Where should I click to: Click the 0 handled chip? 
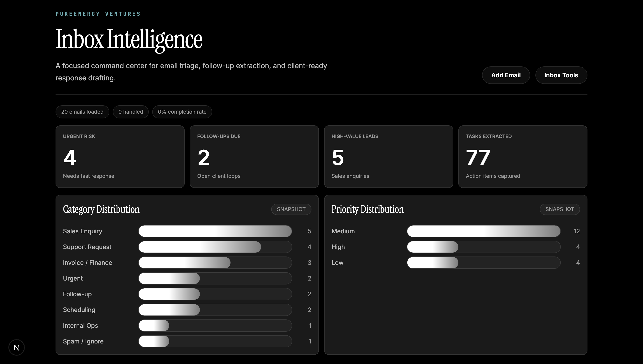(131, 112)
